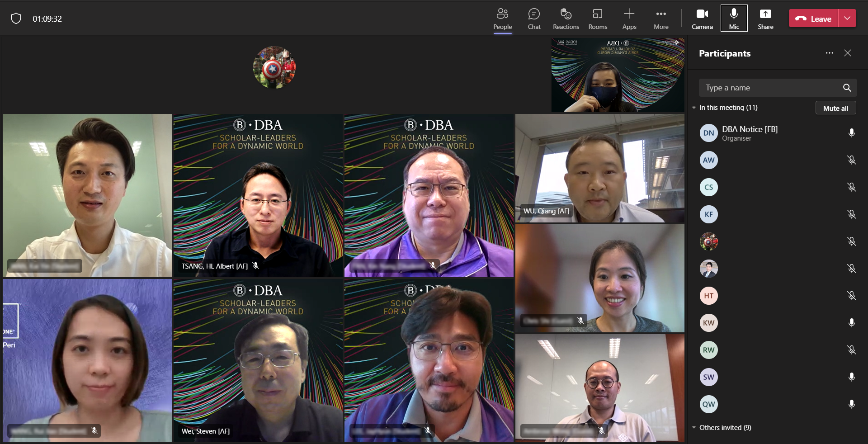Click the search magnifier in participants box

coord(847,88)
